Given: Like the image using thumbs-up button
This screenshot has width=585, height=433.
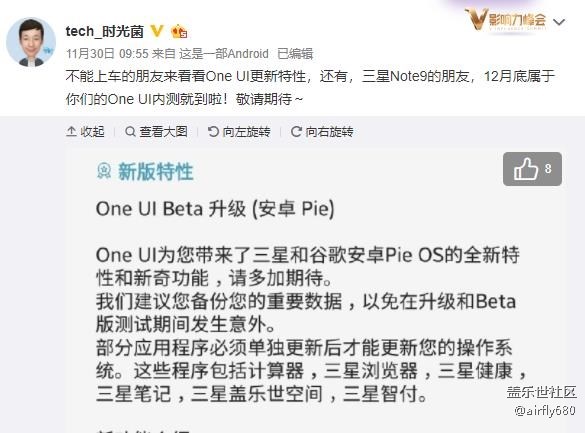Looking at the screenshot, I should pyautogui.click(x=532, y=169).
